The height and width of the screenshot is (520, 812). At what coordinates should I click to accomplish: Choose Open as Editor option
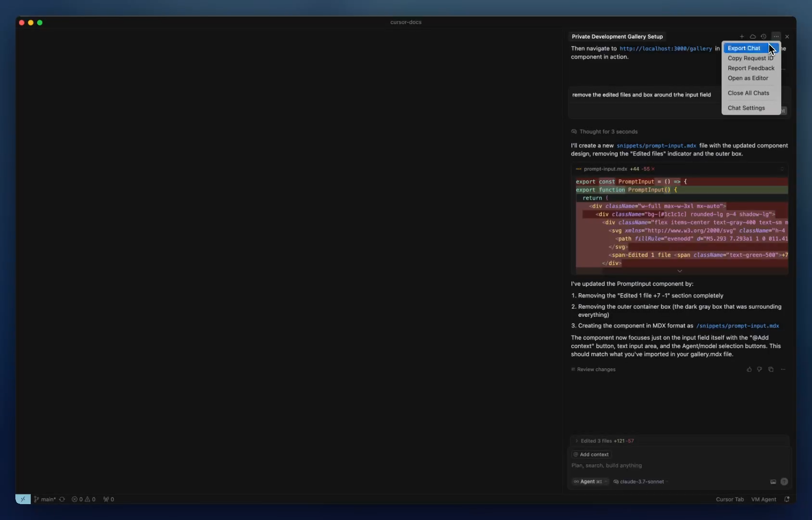751,78
